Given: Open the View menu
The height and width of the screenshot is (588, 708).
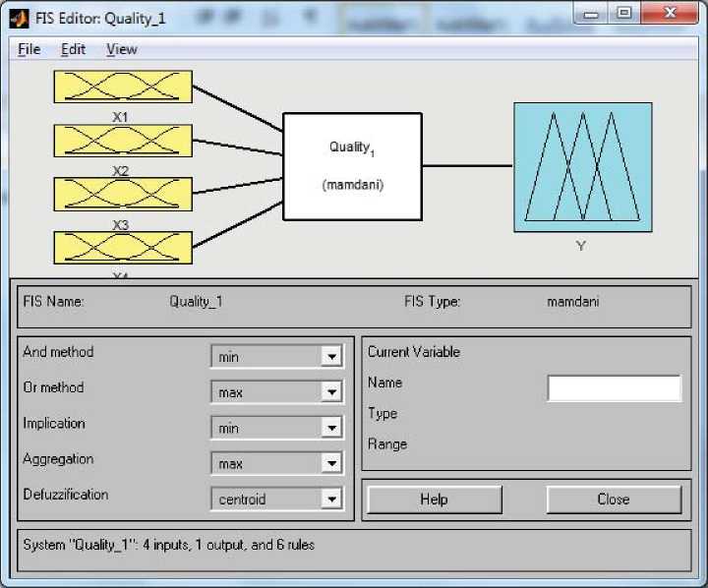Looking at the screenshot, I should pyautogui.click(x=121, y=49).
